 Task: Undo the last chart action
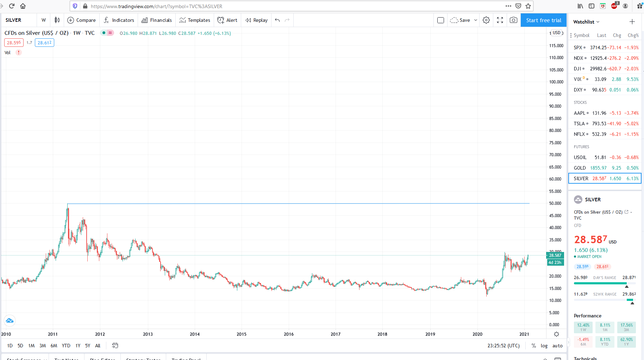click(x=277, y=20)
